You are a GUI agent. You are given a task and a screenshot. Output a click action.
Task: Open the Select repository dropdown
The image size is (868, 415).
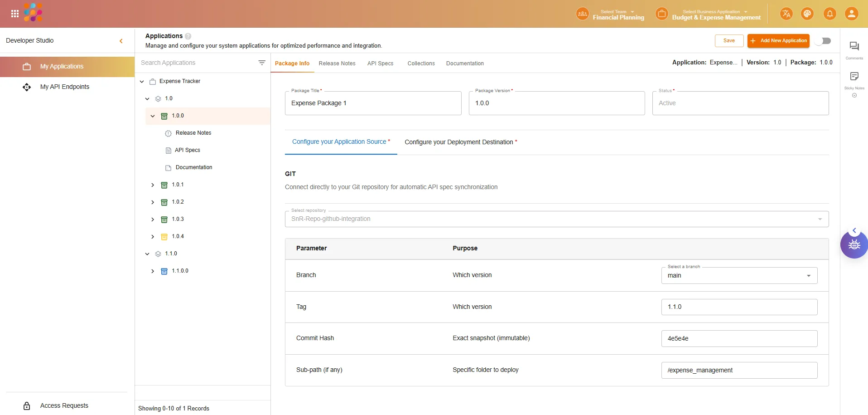(x=556, y=219)
